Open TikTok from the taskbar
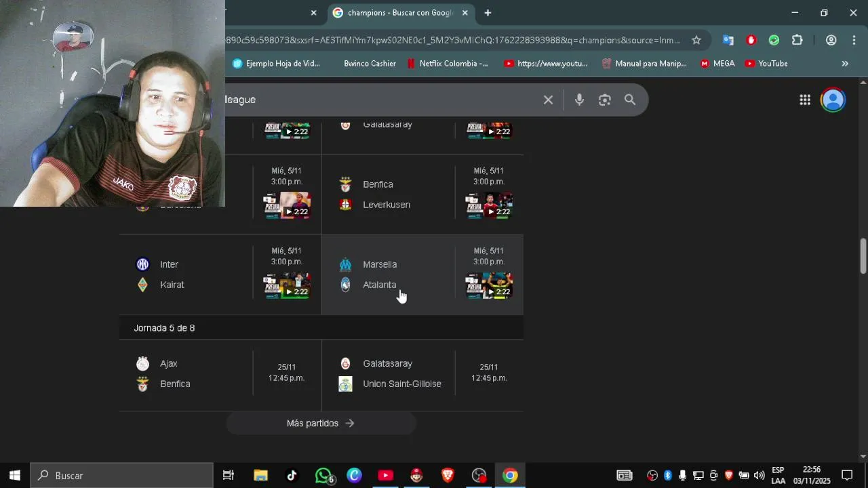 292,475
